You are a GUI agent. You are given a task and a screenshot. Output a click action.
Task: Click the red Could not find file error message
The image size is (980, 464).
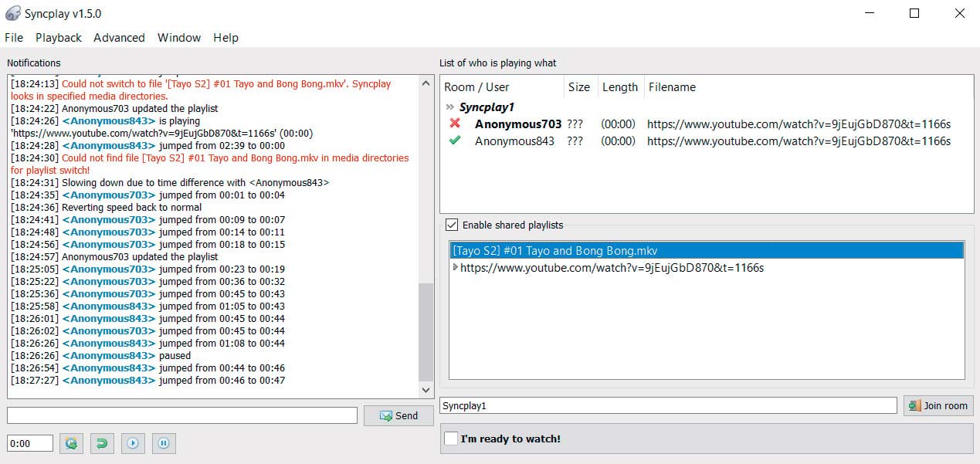coord(209,164)
